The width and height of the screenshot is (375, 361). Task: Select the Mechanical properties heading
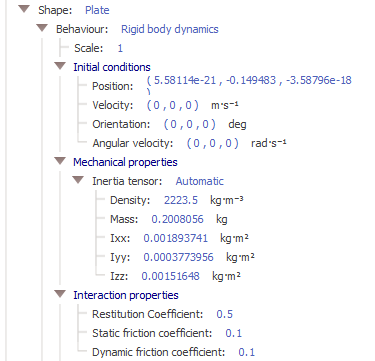[x=125, y=162]
